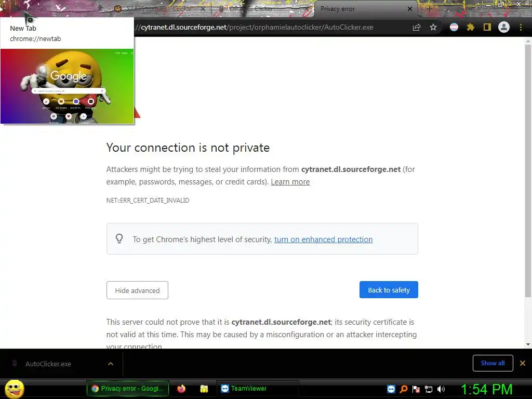Open the Extensions puzzle piece menu
The width and height of the screenshot is (532, 399).
tap(471, 27)
